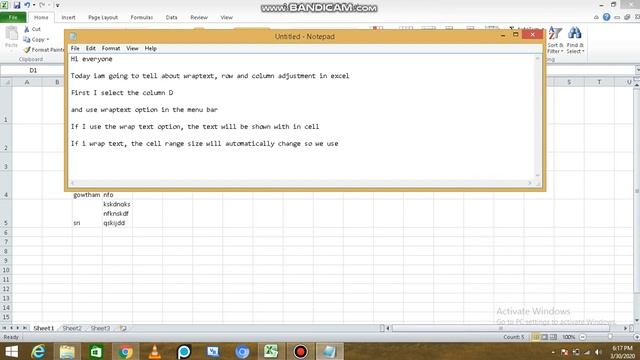Select column T header
640x360 pixels.
coord(599,82)
